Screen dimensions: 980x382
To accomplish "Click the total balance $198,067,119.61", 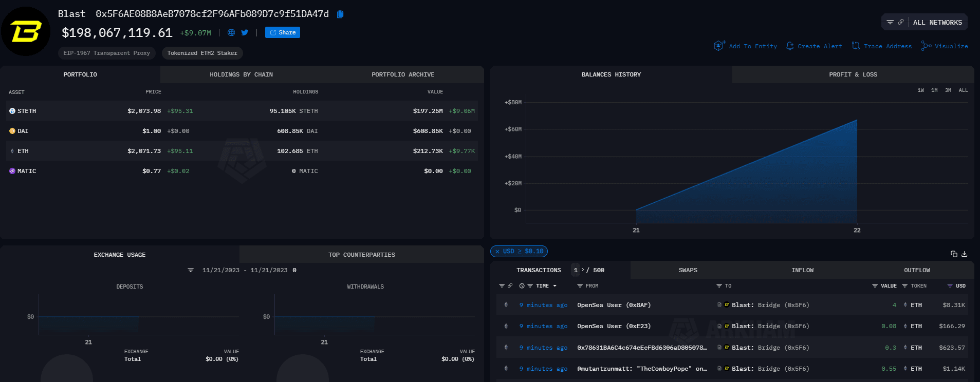I will pos(117,33).
